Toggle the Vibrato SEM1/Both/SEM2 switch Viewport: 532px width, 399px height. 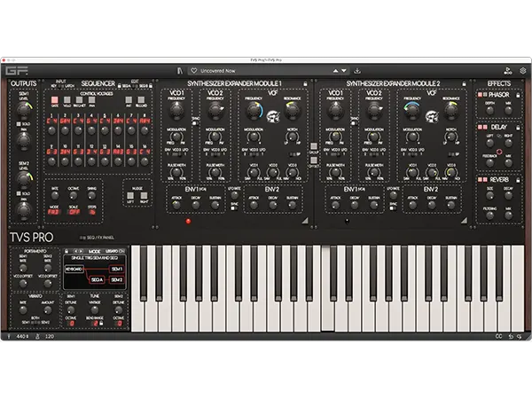[35, 323]
